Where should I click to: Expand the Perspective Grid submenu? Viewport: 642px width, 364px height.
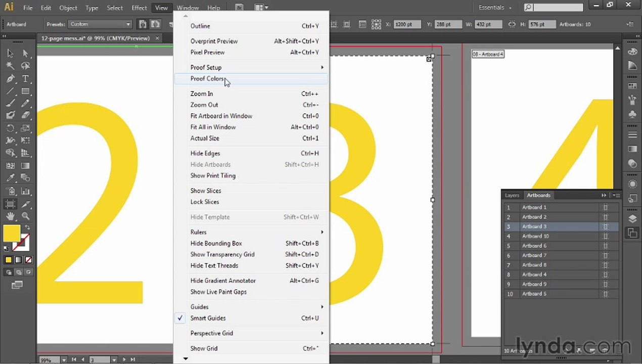(251, 333)
